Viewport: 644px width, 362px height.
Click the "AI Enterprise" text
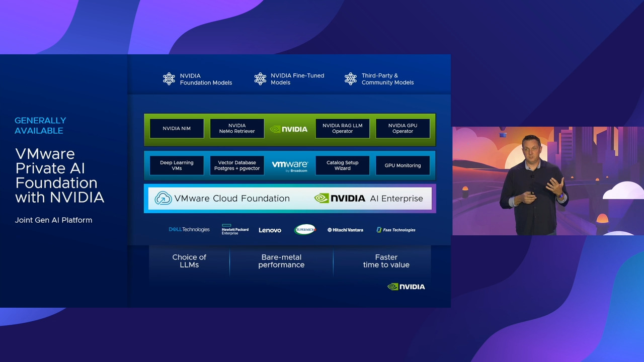(396, 199)
